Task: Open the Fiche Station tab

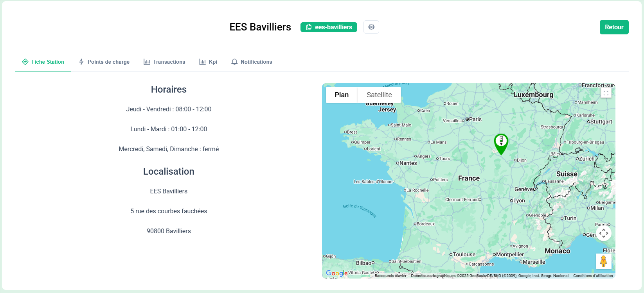Action: coord(43,62)
